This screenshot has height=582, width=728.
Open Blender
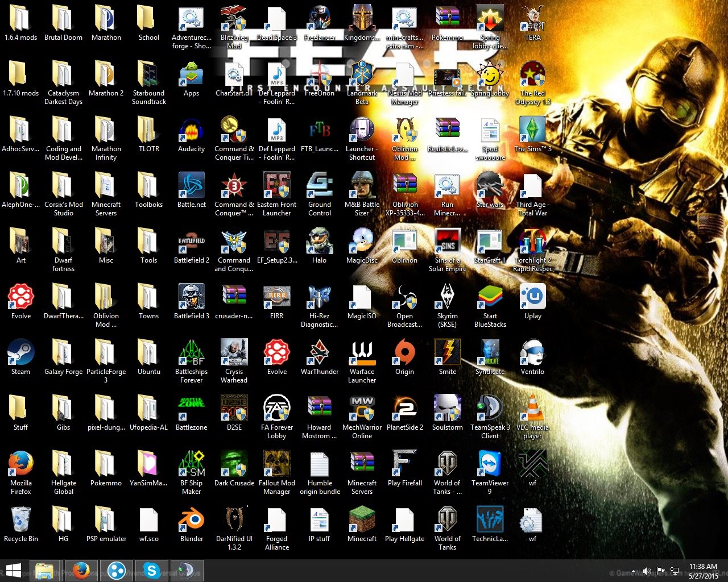pyautogui.click(x=191, y=519)
